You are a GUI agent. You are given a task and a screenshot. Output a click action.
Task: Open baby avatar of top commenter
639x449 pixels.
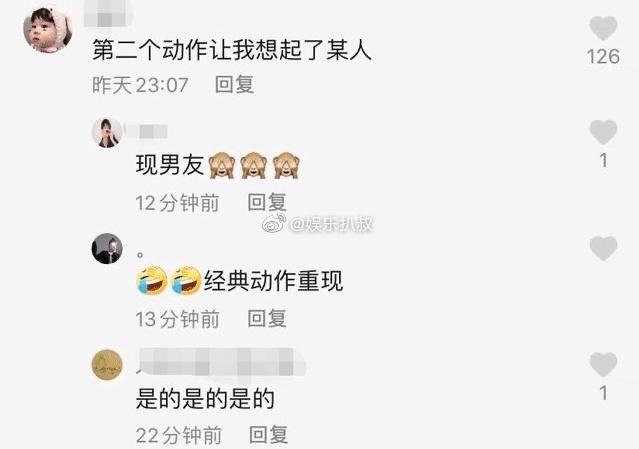point(48,29)
